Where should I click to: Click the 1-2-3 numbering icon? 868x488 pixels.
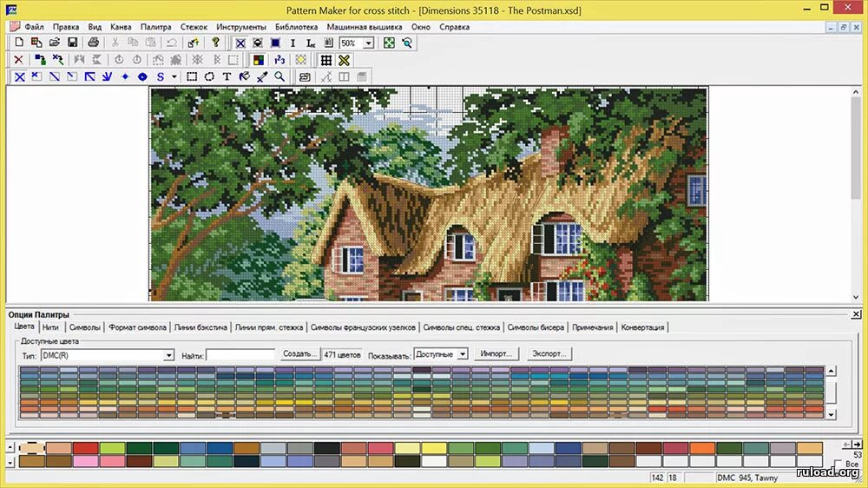click(279, 60)
